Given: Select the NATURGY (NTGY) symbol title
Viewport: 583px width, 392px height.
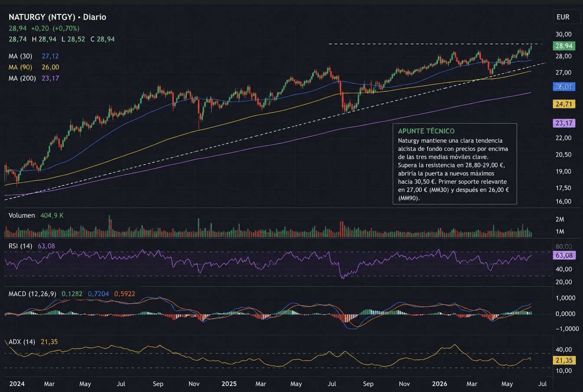Looking at the screenshot, I should click(x=42, y=17).
